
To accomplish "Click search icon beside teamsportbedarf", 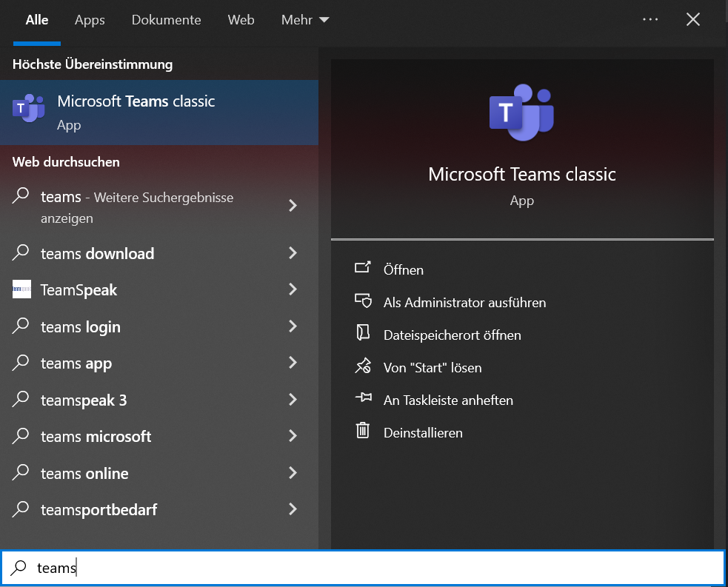I will tap(21, 509).
